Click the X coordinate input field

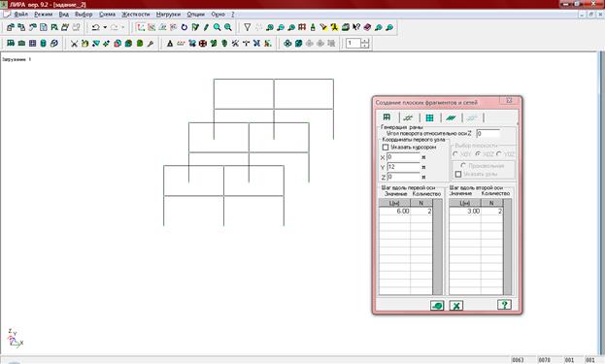point(403,157)
